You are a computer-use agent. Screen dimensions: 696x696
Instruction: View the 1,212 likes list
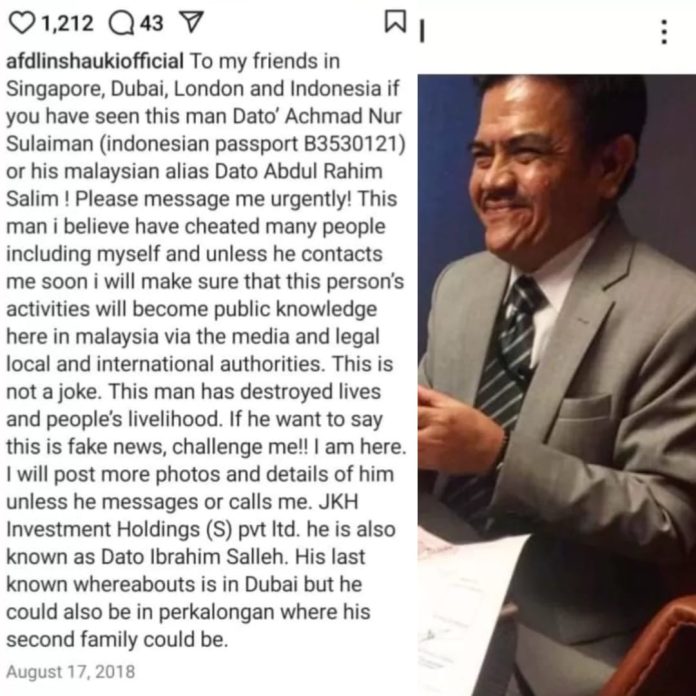point(67,23)
